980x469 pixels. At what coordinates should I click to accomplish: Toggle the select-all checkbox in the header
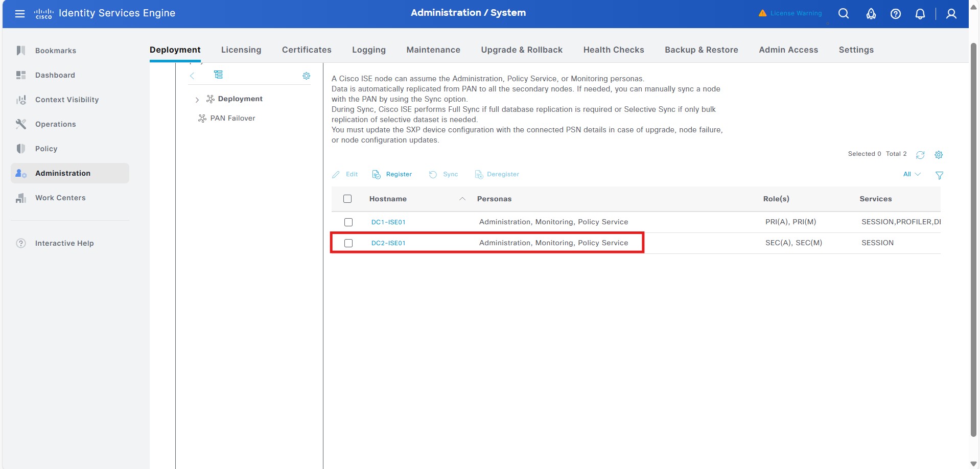click(347, 199)
